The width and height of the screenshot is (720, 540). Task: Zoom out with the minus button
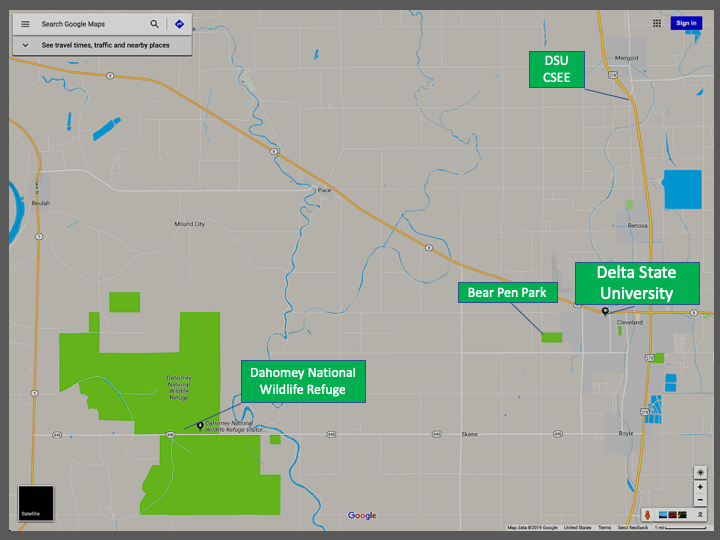(700, 500)
